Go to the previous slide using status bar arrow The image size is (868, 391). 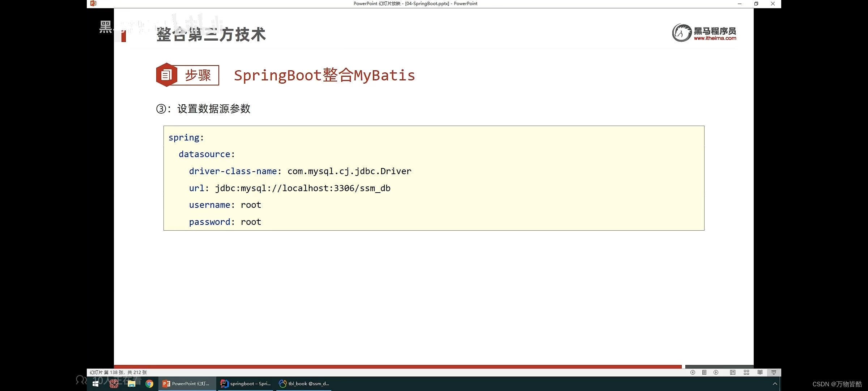(x=693, y=372)
